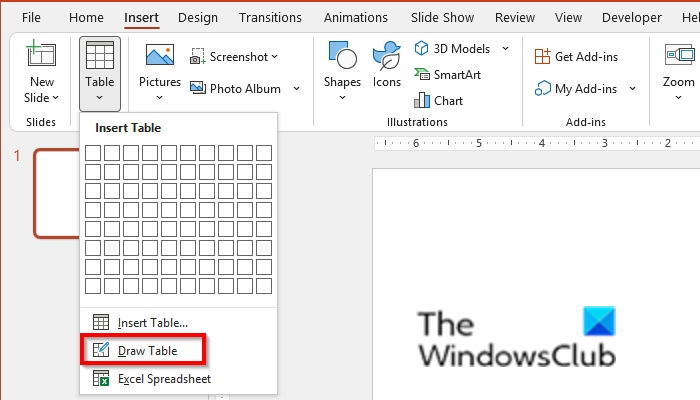Choose Draw Table from the menu

147,350
